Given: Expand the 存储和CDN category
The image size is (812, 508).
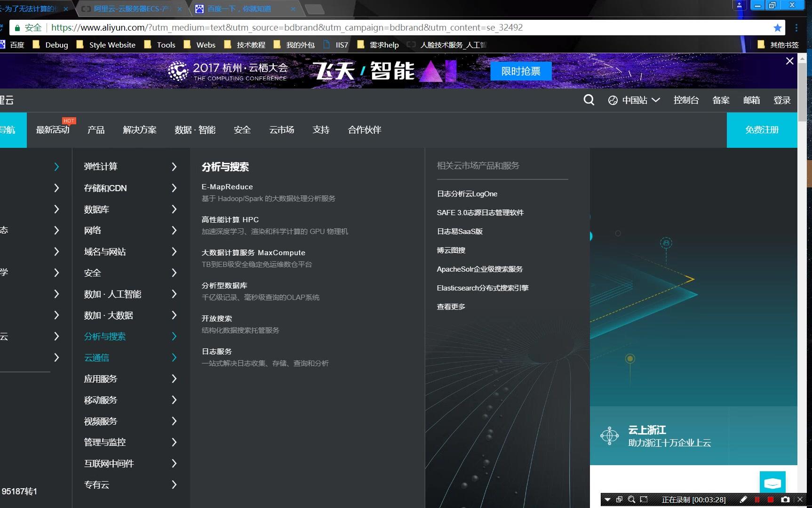Looking at the screenshot, I should tap(130, 188).
